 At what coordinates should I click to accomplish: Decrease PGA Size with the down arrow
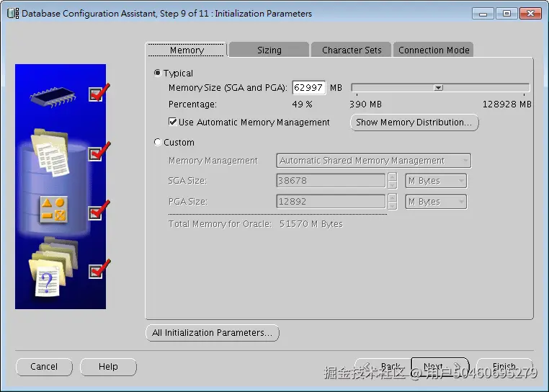click(393, 206)
